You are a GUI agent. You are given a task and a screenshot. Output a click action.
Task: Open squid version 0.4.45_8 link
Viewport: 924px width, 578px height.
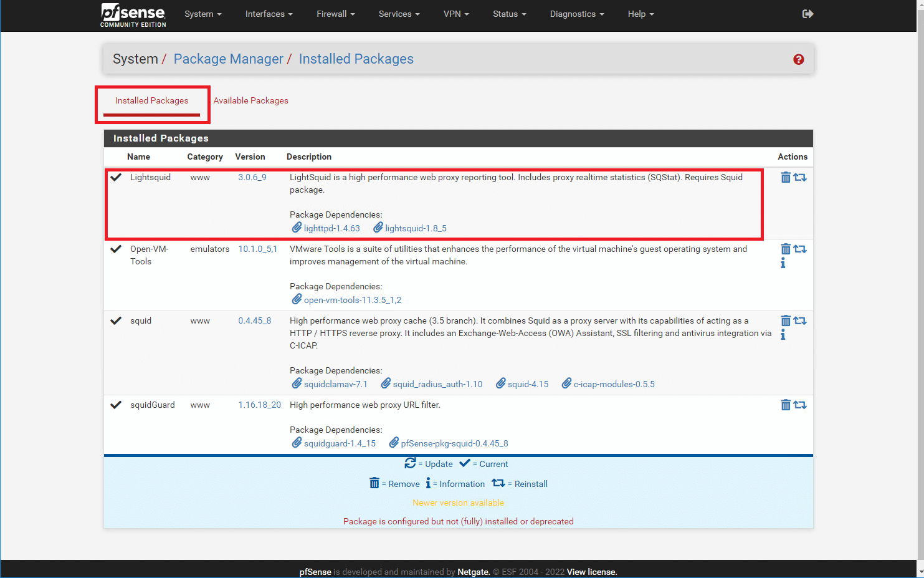[x=255, y=320]
